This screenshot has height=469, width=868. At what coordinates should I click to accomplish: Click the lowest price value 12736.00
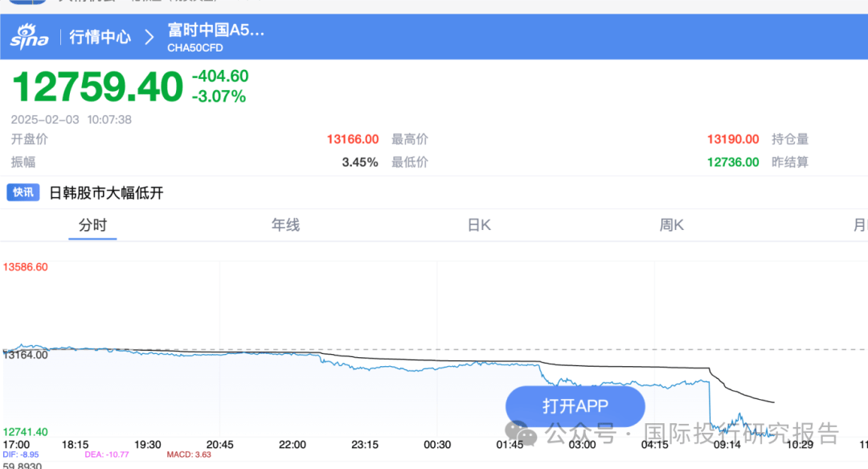(732, 162)
